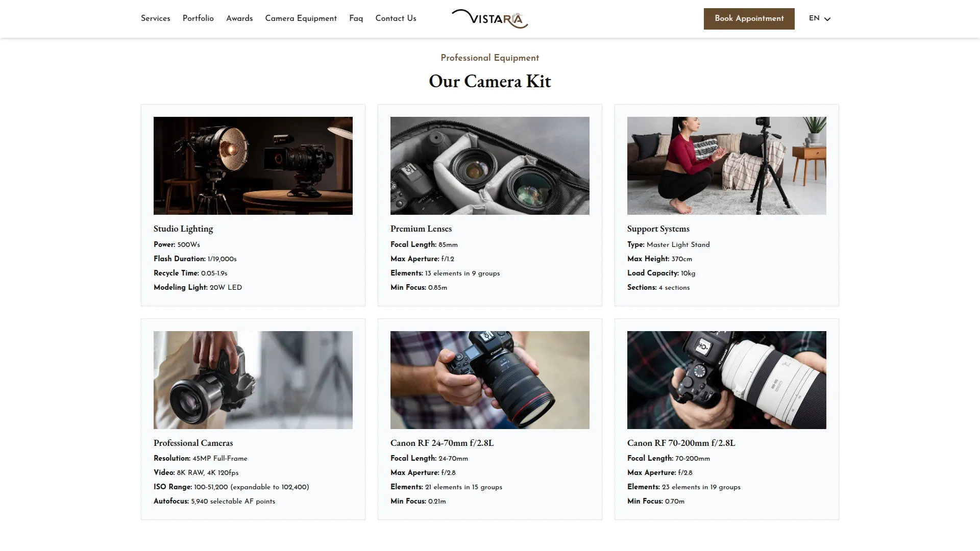This screenshot has height=551, width=980.
Task: View the Canon RF 24-70mm lens photo
Action: pyautogui.click(x=490, y=380)
